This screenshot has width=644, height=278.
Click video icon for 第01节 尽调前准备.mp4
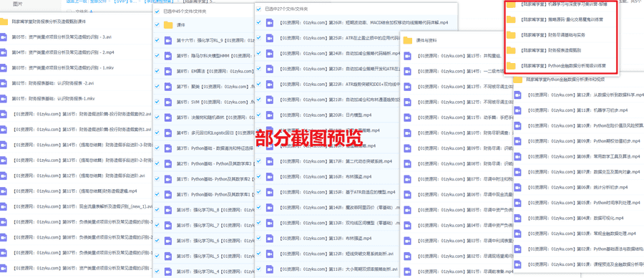[407, 272]
